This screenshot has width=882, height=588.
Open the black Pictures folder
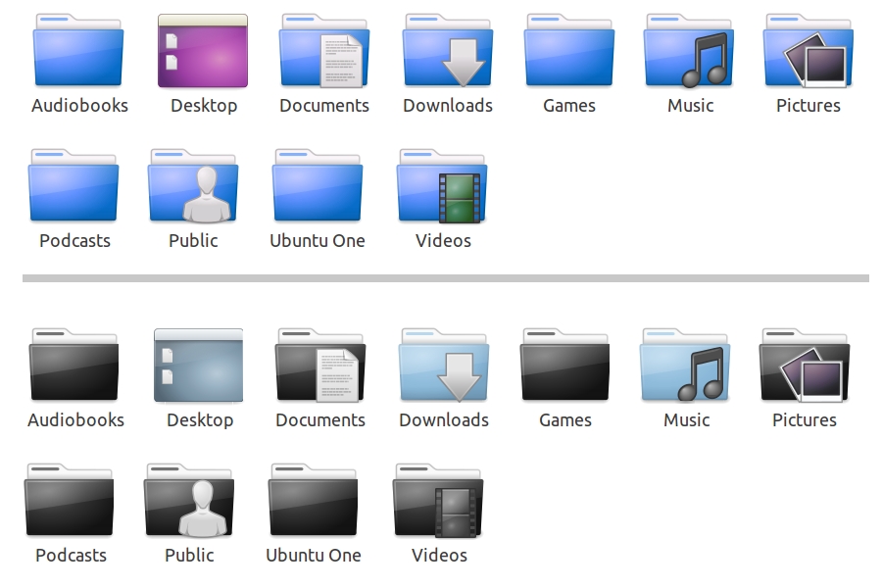coord(805,366)
